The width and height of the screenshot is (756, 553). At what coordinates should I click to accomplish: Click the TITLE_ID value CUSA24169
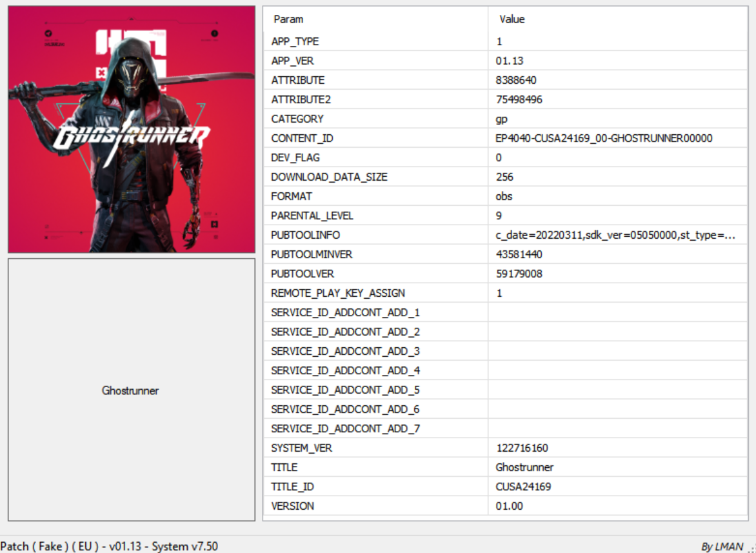click(523, 487)
